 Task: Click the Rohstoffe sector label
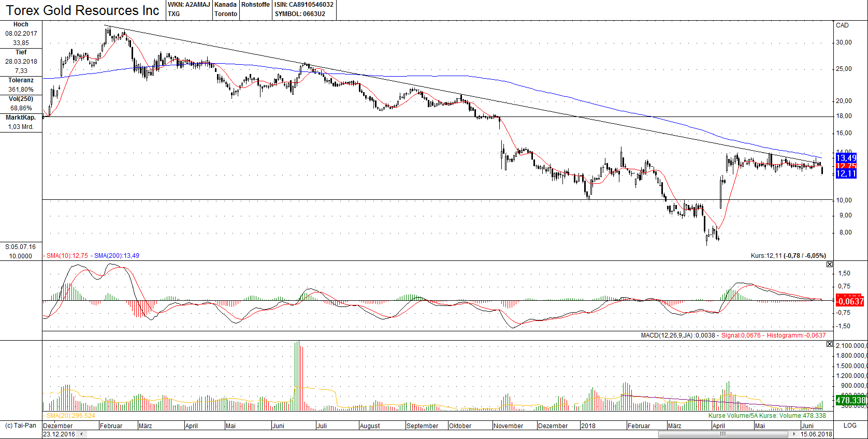255,5
